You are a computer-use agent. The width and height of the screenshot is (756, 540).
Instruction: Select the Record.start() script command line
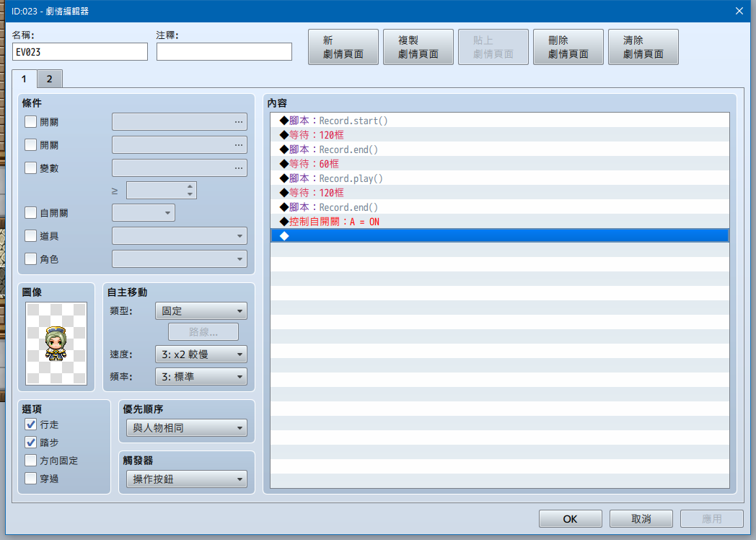(x=499, y=121)
